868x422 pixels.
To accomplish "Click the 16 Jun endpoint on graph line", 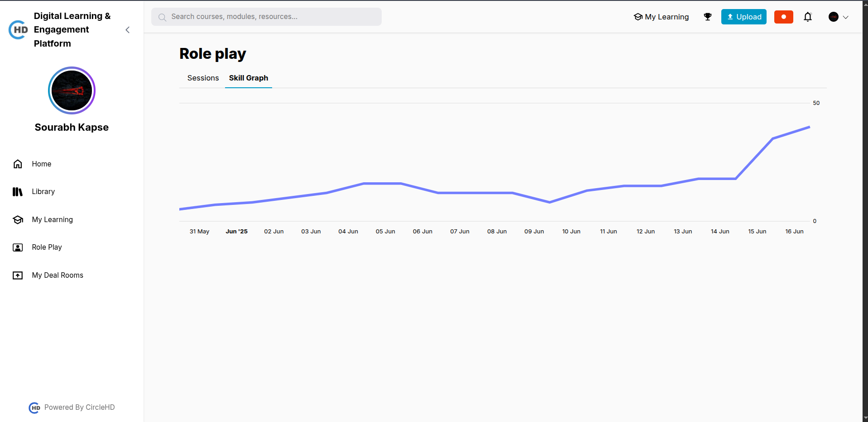I will pos(809,127).
